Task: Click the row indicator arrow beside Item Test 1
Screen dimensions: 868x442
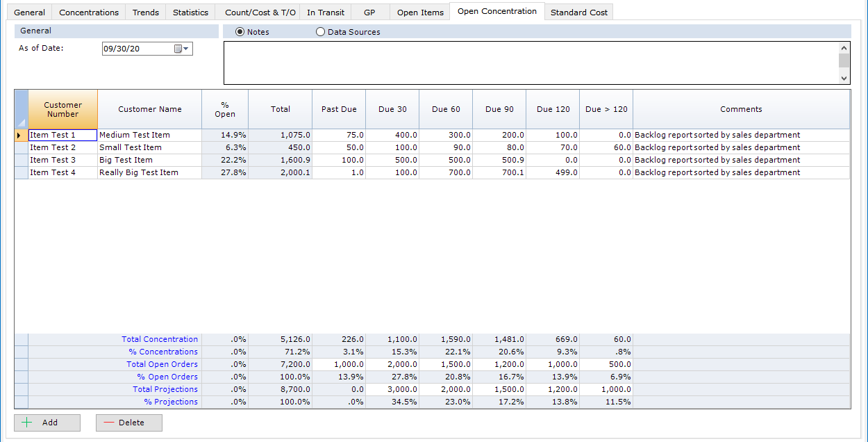Action: click(x=19, y=135)
